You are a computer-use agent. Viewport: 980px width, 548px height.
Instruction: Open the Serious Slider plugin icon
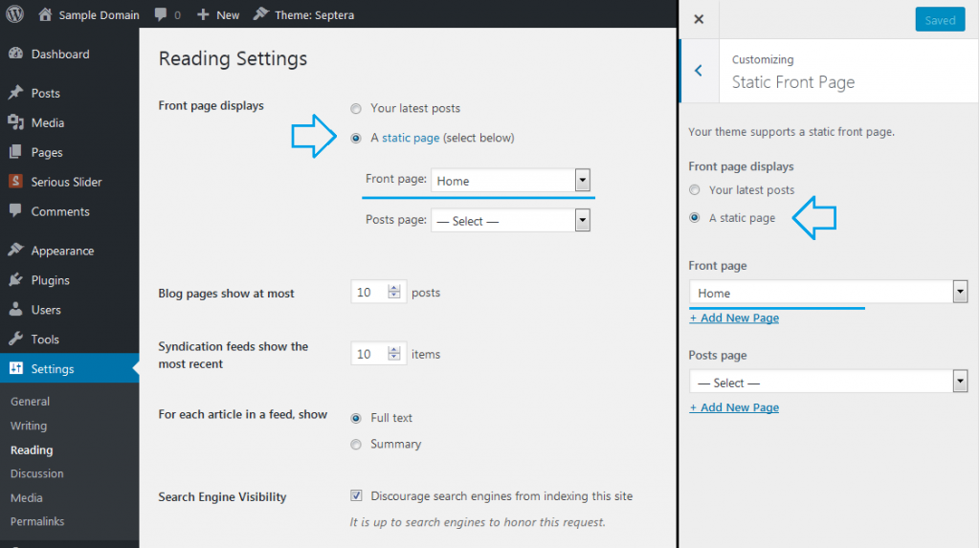click(16, 182)
